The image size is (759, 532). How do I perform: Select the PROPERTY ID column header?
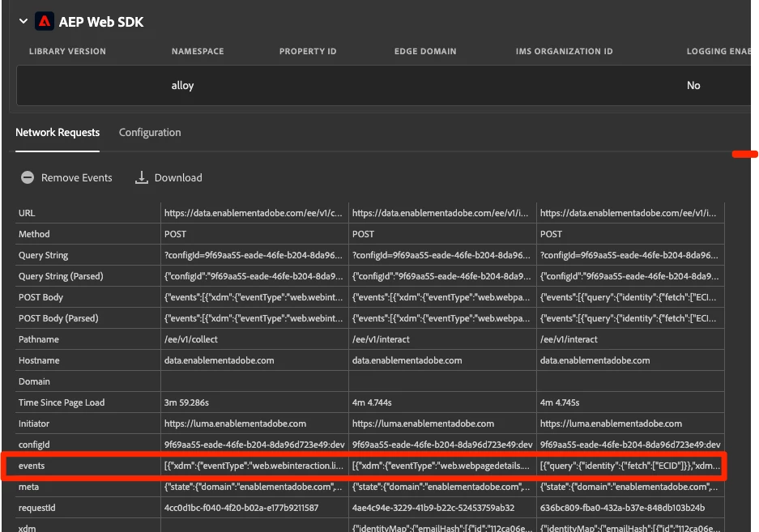coord(308,51)
